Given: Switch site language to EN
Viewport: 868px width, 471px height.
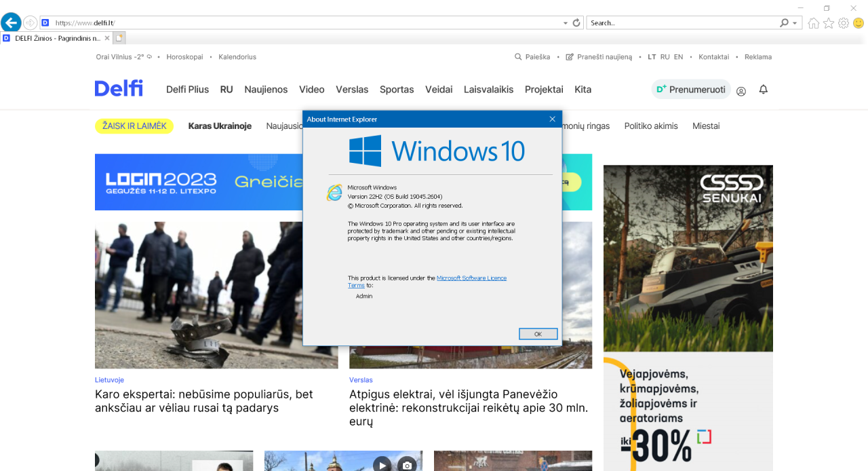Looking at the screenshot, I should pyautogui.click(x=678, y=57).
